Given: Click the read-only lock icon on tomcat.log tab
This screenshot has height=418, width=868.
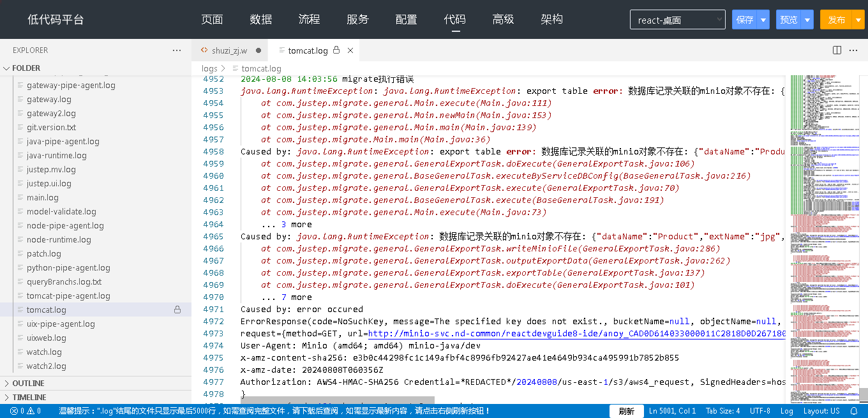Looking at the screenshot, I should coord(336,50).
